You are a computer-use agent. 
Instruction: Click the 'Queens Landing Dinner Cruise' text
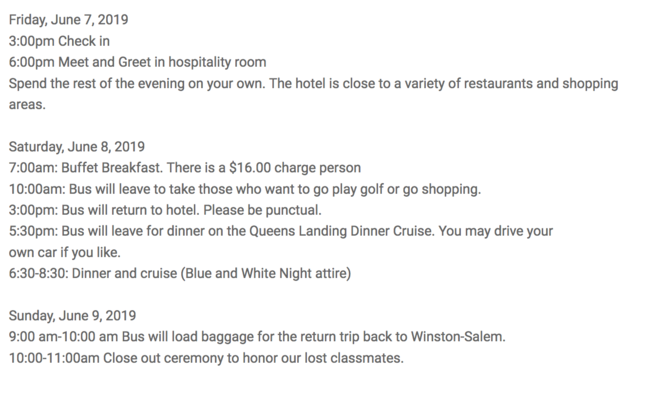point(340,231)
